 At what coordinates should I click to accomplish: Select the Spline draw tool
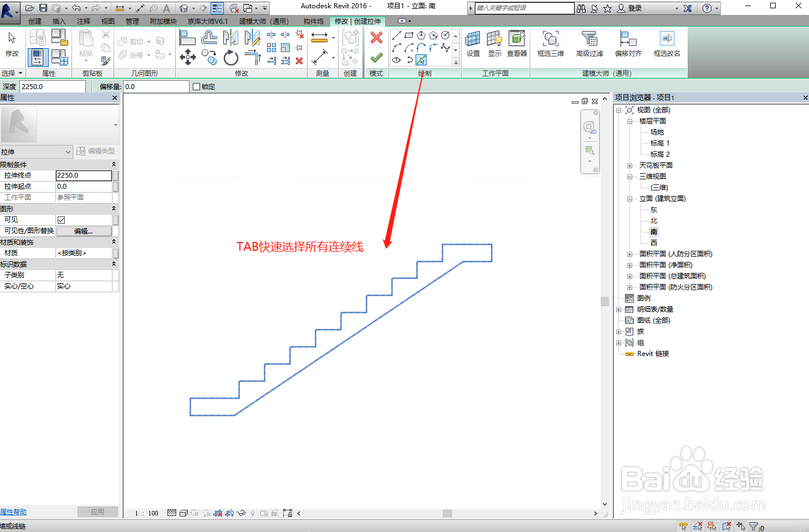tap(446, 48)
